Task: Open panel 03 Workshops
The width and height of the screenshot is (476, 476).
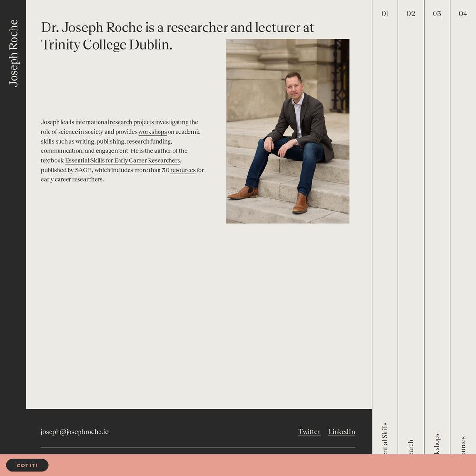Action: click(x=437, y=227)
